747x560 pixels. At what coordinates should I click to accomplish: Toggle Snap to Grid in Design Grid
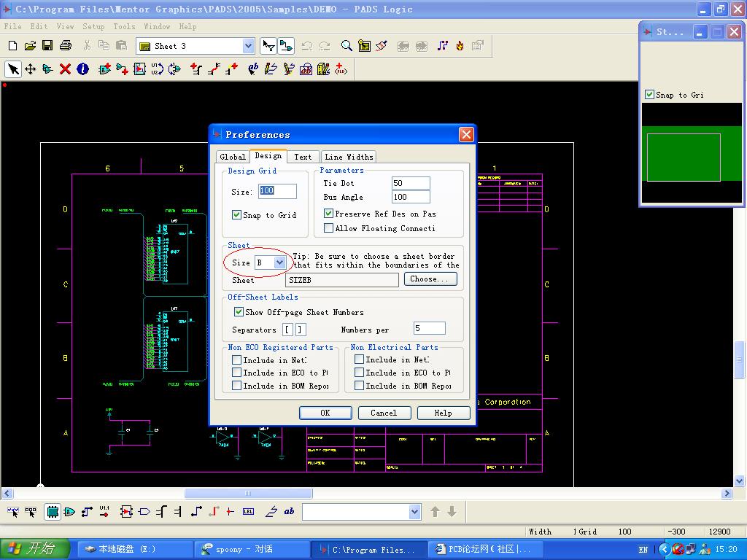(236, 215)
